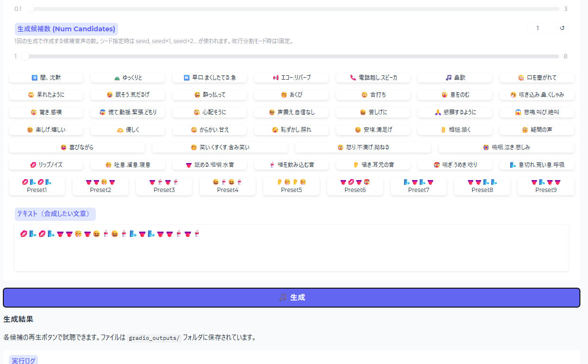Screen dimensions: 588x364
Task: Add the リップノイズ lip noise tag
Action: pos(46,165)
